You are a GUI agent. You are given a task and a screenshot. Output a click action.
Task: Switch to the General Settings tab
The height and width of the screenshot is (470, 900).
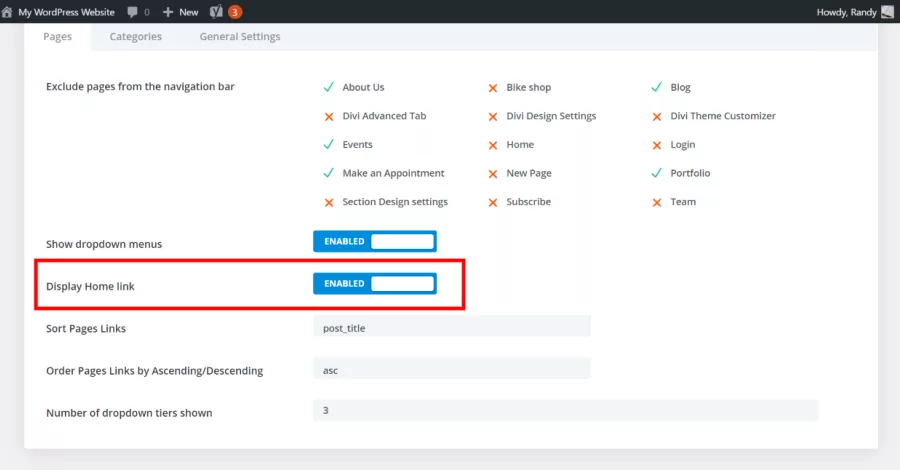point(240,36)
